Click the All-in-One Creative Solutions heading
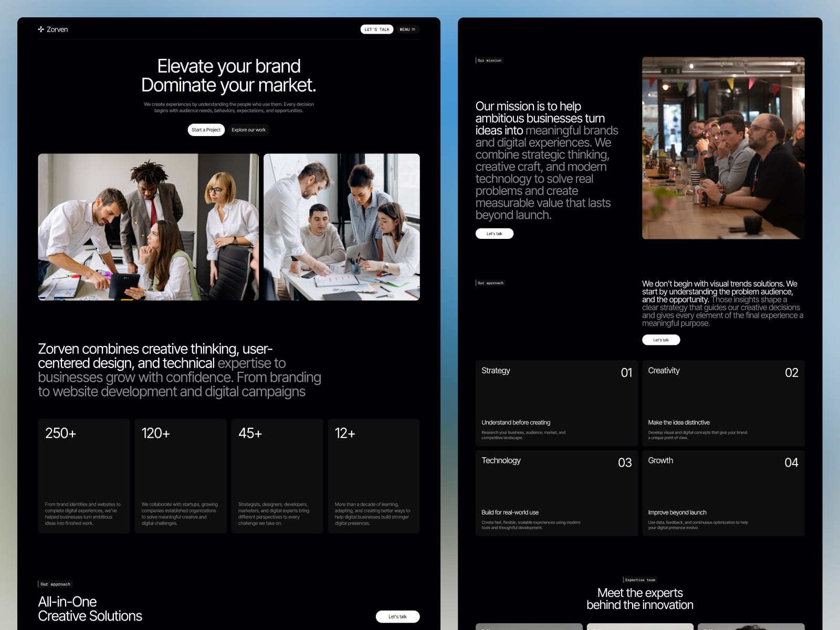 [x=90, y=609]
